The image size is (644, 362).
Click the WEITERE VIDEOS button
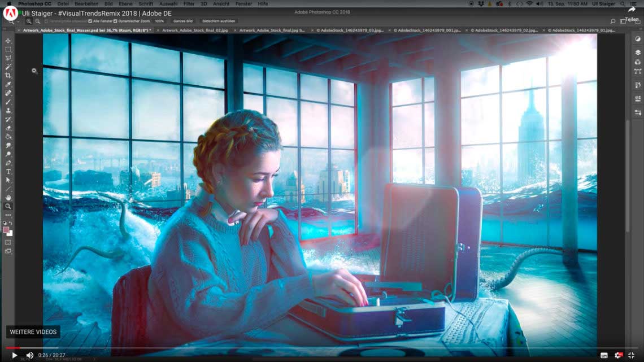point(33,332)
